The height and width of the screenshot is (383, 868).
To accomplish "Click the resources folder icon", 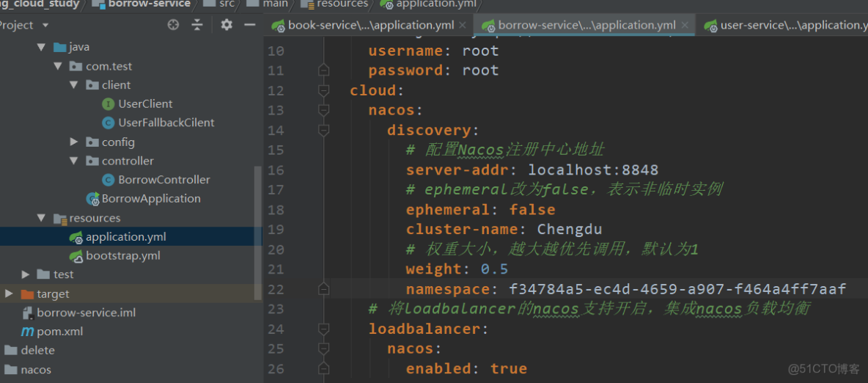I will 60,219.
